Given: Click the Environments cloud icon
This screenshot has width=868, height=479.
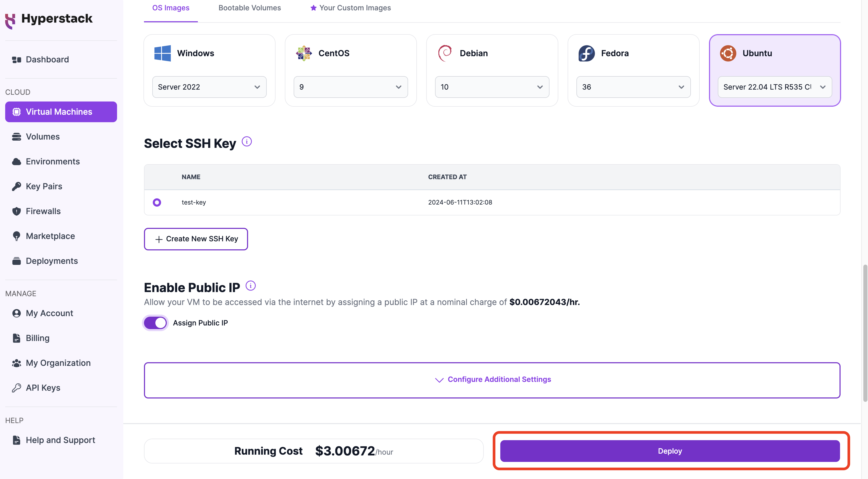Looking at the screenshot, I should [x=17, y=162].
